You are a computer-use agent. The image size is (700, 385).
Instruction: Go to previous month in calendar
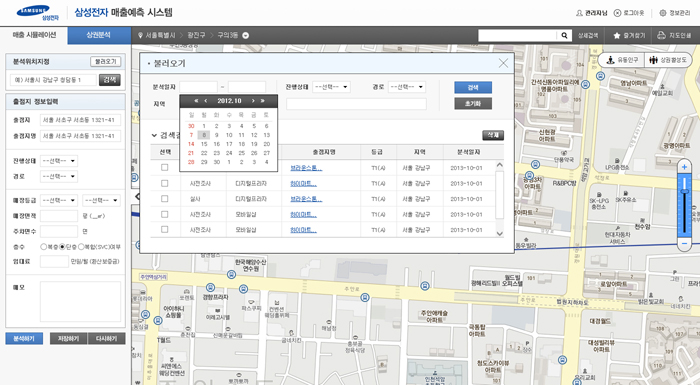pyautogui.click(x=206, y=101)
